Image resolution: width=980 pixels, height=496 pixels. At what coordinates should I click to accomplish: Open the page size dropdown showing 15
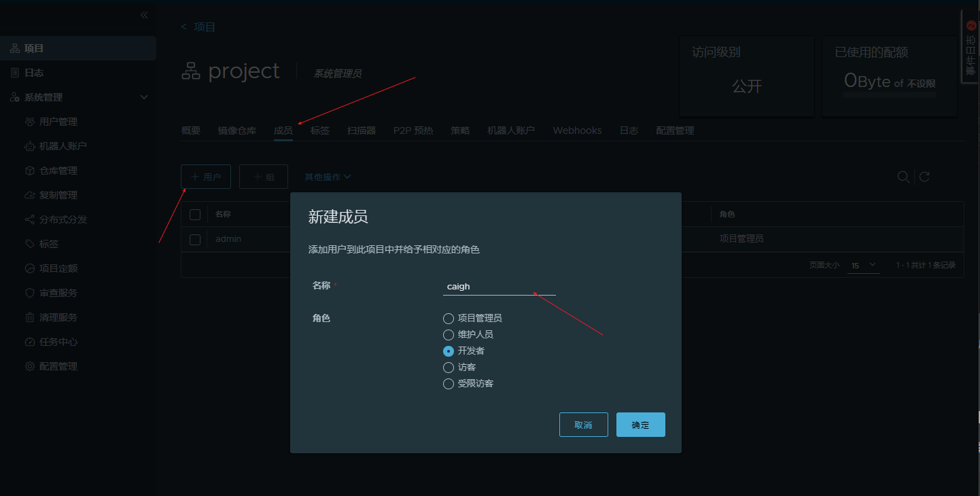point(863,265)
